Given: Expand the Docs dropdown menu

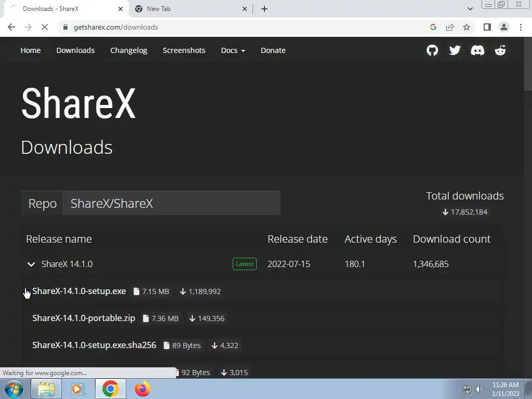Looking at the screenshot, I should 233,50.
